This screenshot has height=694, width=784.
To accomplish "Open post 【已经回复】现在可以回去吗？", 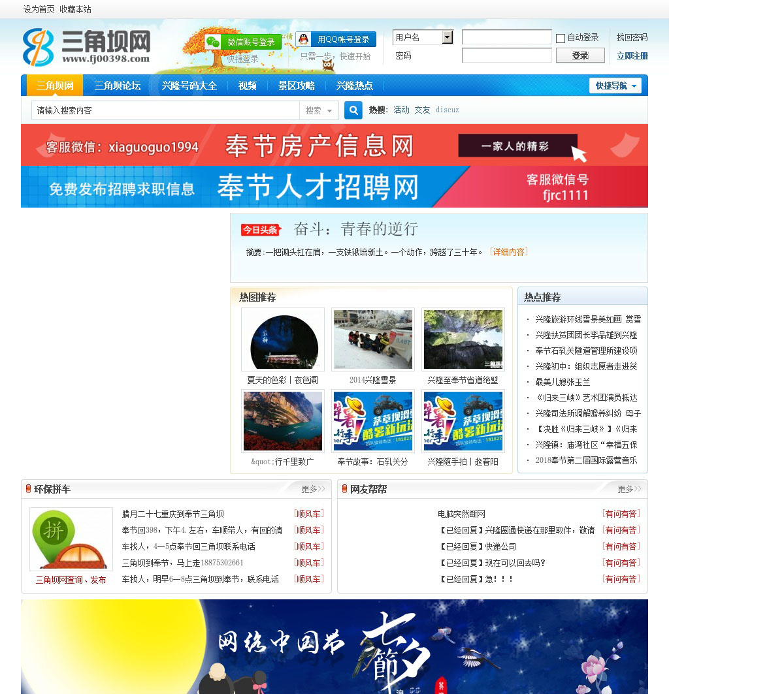I will [x=491, y=563].
